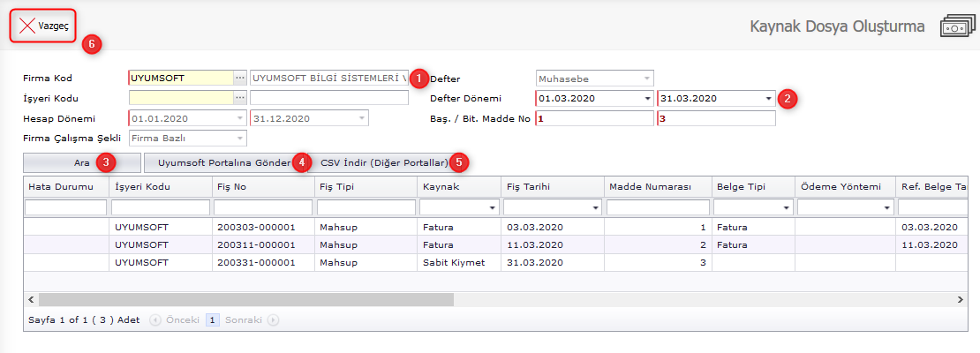
Task: Go to next page with Sonraki arrow
Action: [x=274, y=320]
